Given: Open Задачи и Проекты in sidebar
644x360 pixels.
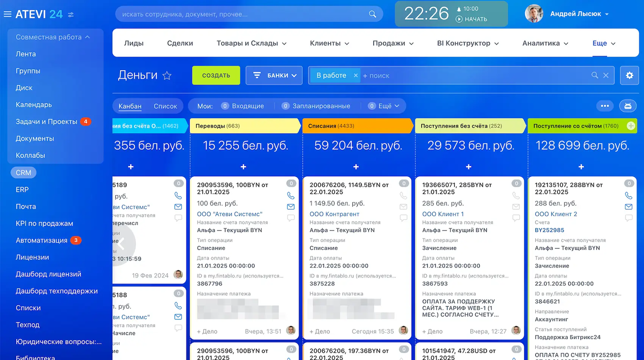Looking at the screenshot, I should [x=46, y=121].
